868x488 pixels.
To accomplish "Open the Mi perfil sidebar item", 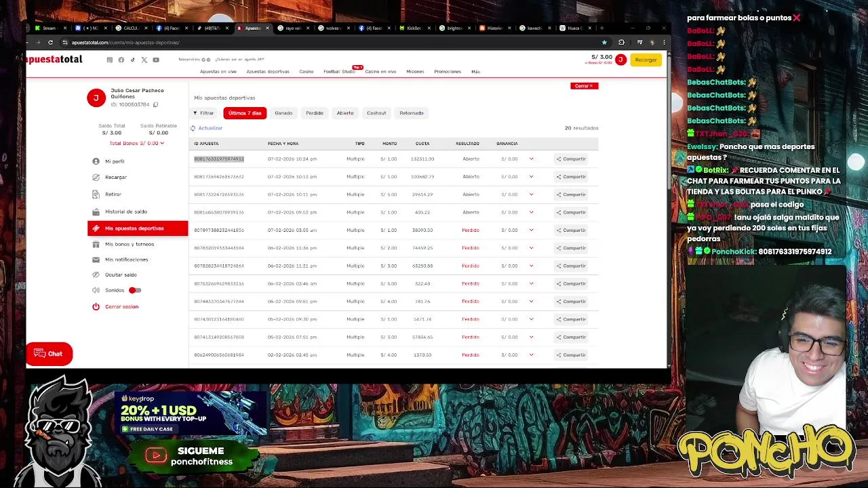I will [x=108, y=161].
